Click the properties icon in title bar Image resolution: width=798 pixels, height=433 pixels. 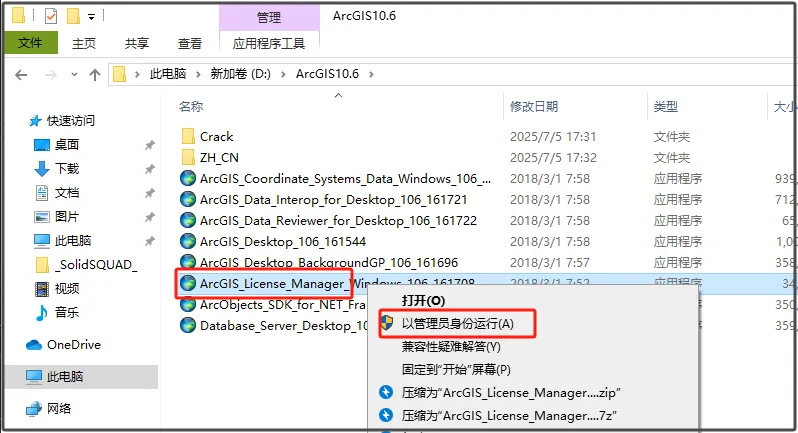point(51,16)
